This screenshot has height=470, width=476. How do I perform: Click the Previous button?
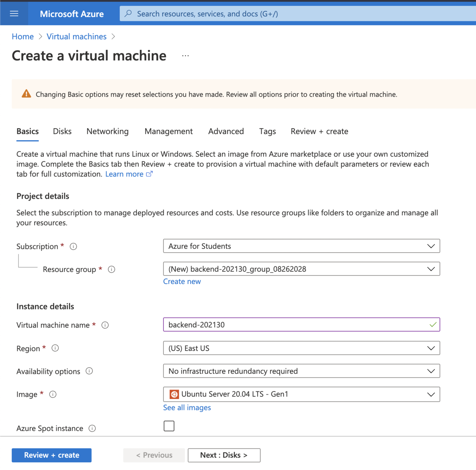pyautogui.click(x=154, y=455)
